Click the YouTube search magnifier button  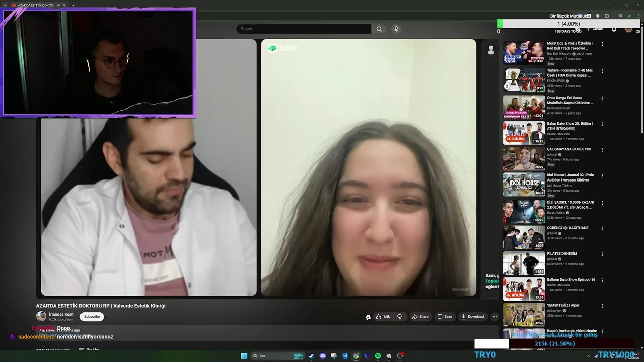379,29
